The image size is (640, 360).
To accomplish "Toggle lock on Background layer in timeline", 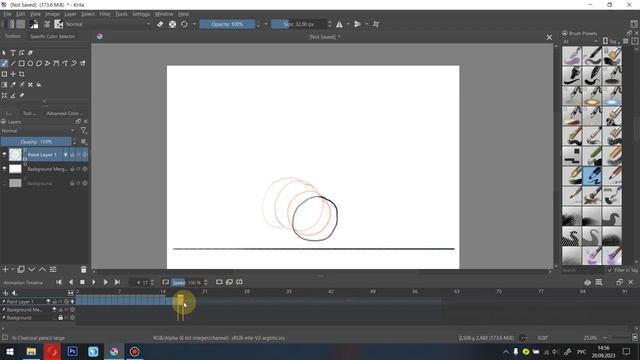I will coord(60,318).
